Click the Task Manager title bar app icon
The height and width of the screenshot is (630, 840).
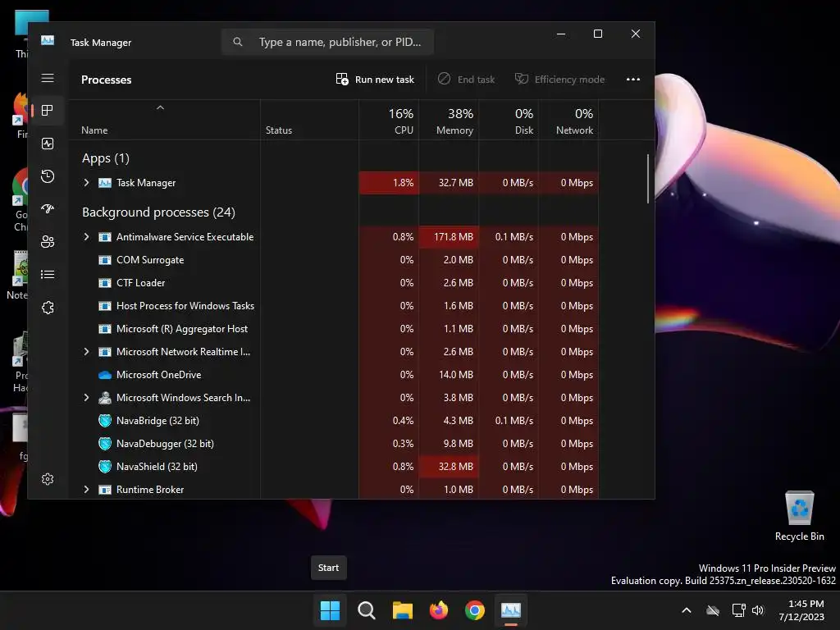[x=48, y=40]
